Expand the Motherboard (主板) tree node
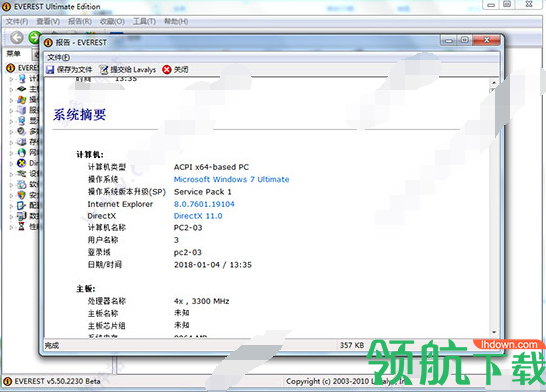Image resolution: width=546 pixels, height=392 pixels. [11, 90]
